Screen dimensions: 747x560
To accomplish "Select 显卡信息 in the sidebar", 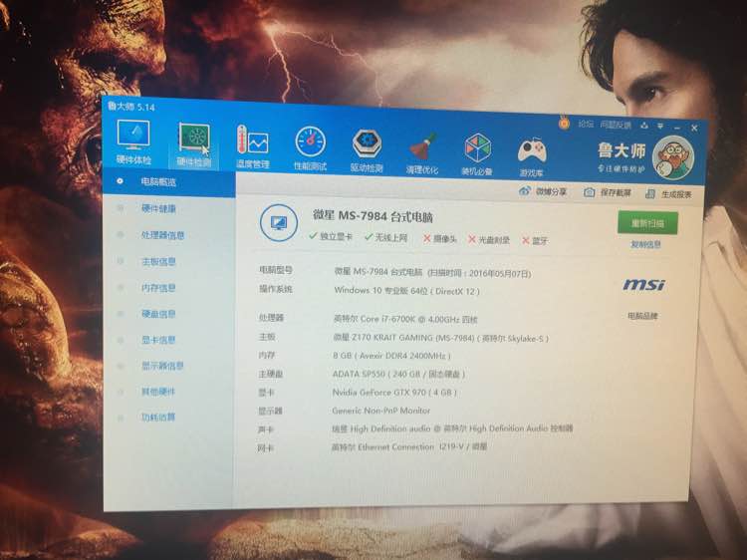I will [x=158, y=340].
